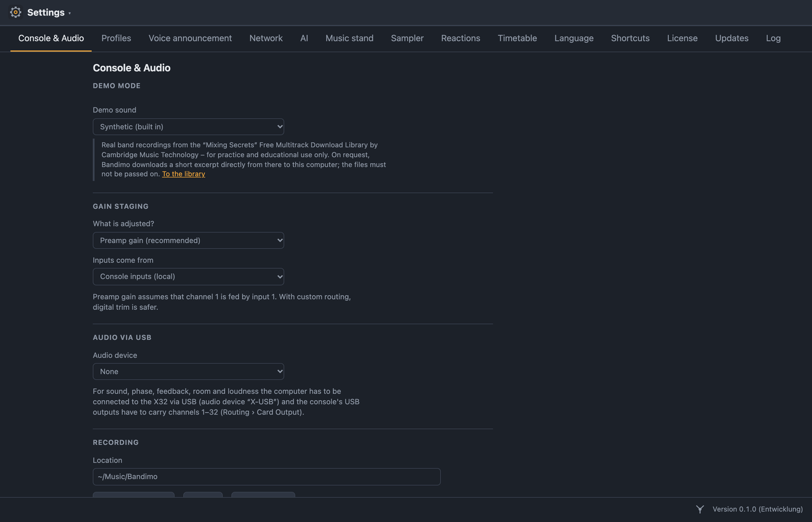Open the caret next to Settings title
812x522 pixels.
pyautogui.click(x=70, y=13)
